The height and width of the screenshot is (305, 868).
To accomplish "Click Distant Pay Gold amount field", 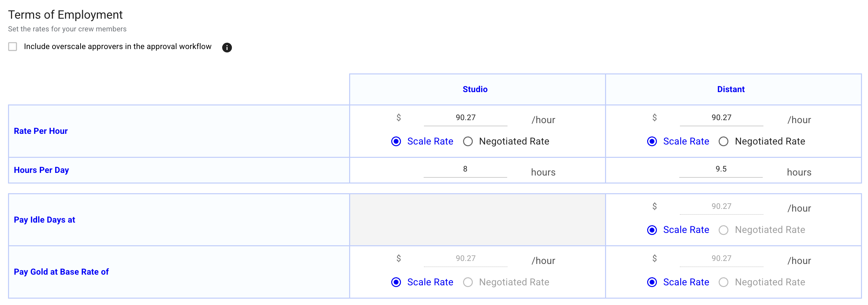I will click(721, 259).
